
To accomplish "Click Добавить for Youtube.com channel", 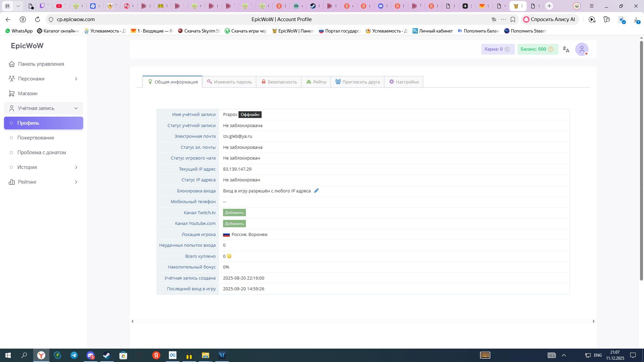I will (x=234, y=224).
